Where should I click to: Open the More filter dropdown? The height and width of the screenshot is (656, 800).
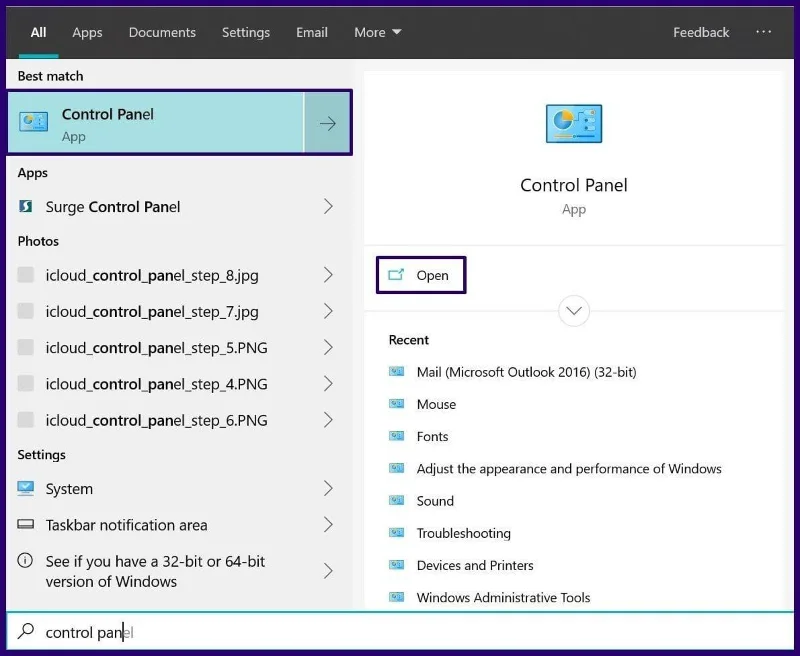378,32
